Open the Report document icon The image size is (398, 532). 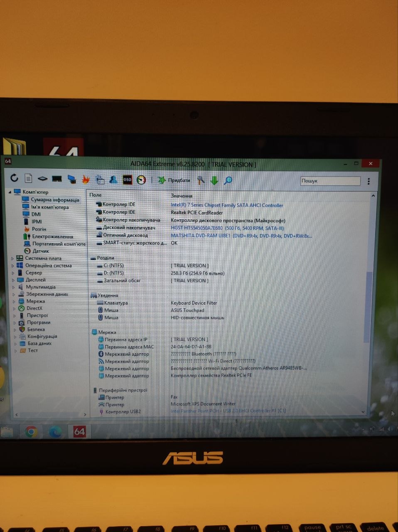(x=28, y=179)
